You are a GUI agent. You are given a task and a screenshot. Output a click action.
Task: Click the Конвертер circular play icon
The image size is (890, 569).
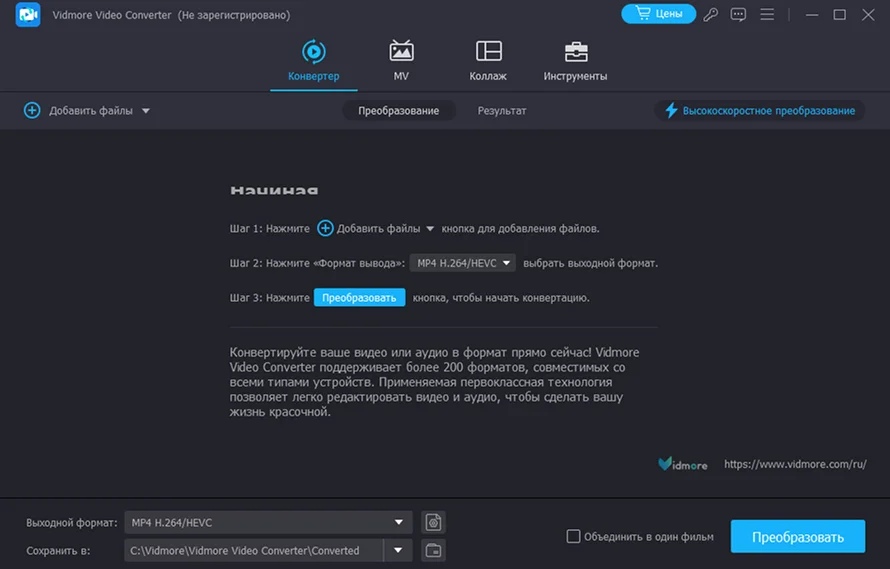(x=313, y=52)
